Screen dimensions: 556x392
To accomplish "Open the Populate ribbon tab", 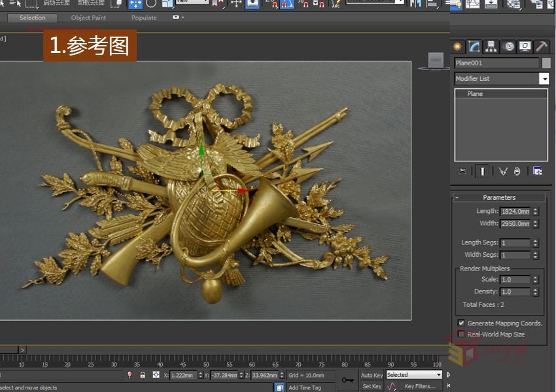I will [x=144, y=18].
